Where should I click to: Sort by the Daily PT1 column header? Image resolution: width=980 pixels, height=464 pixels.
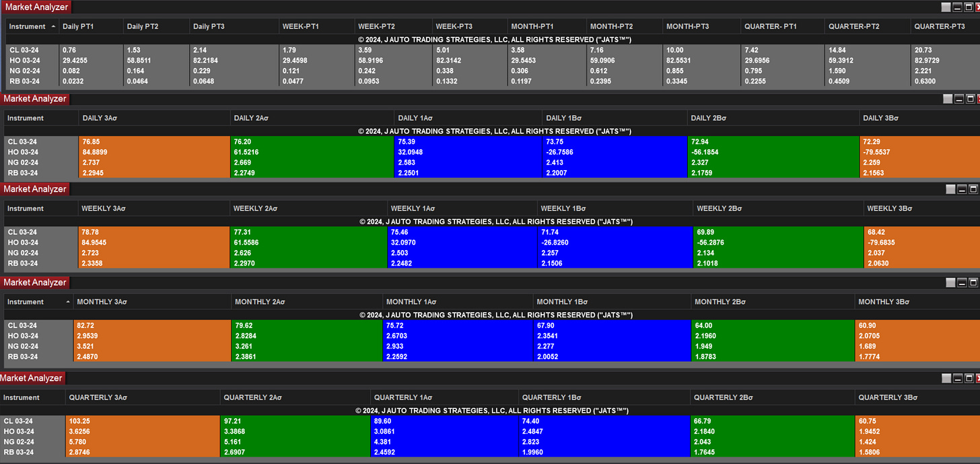tap(91, 27)
